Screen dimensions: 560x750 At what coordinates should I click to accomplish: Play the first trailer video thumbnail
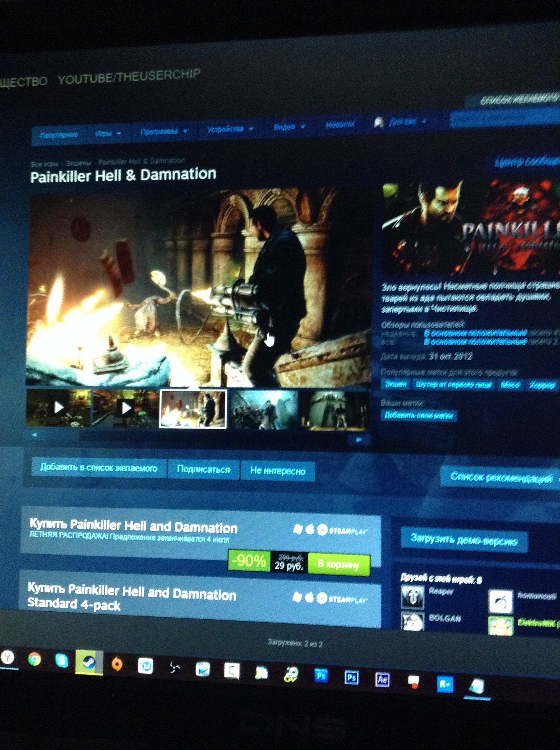click(x=58, y=408)
